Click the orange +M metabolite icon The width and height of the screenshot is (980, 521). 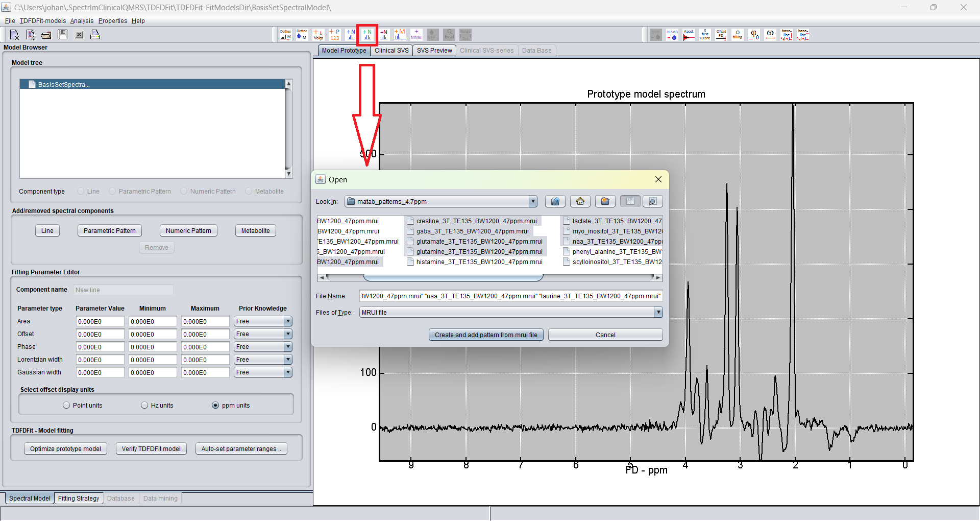click(x=400, y=34)
